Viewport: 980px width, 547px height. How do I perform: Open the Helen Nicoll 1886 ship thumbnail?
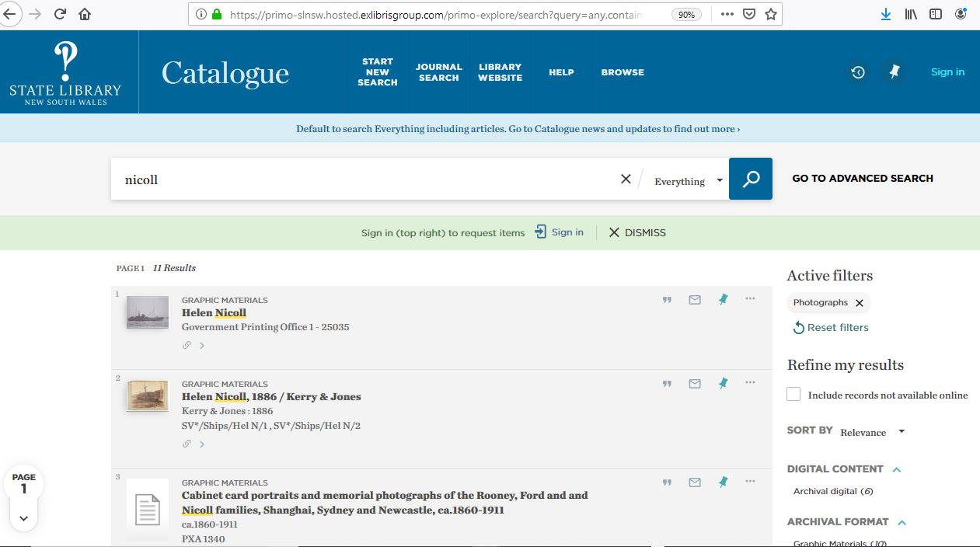(x=148, y=395)
